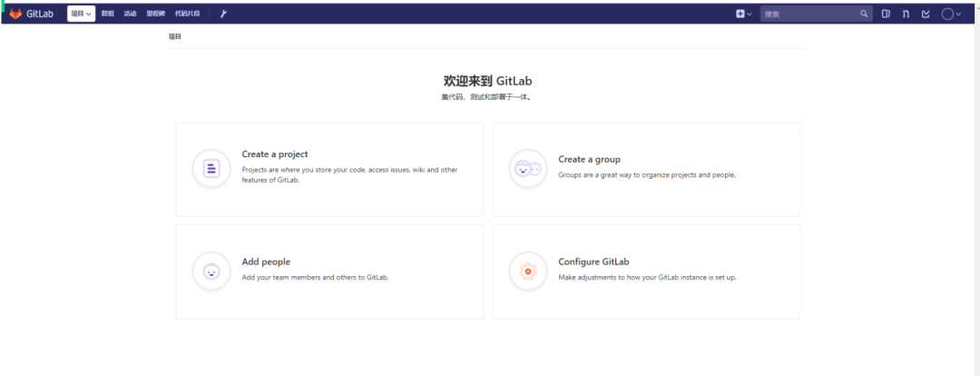Click the Create a project document icon

click(x=211, y=169)
